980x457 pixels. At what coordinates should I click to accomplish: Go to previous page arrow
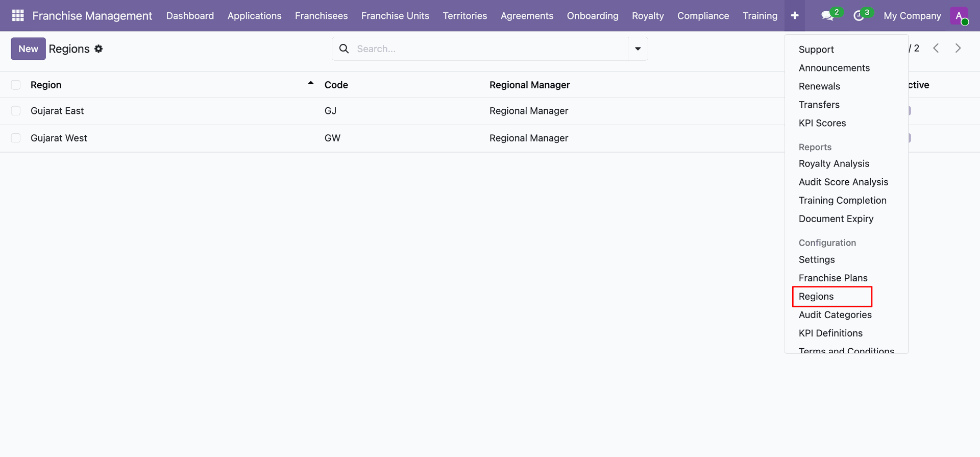click(x=936, y=48)
